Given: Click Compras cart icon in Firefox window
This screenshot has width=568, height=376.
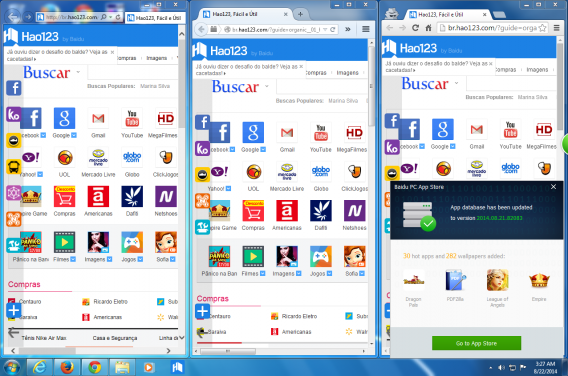Looking at the screenshot, I should [x=253, y=211].
